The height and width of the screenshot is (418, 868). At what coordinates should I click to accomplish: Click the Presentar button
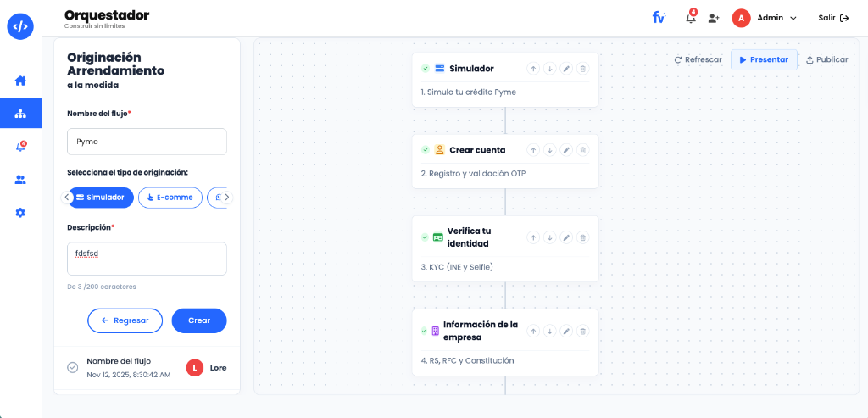(x=764, y=60)
